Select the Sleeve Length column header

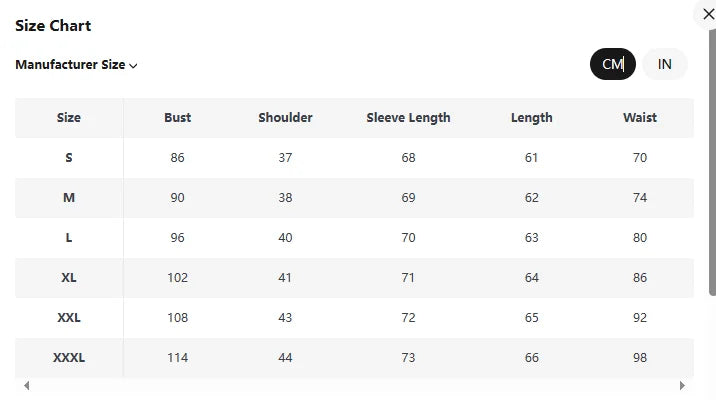(x=408, y=118)
